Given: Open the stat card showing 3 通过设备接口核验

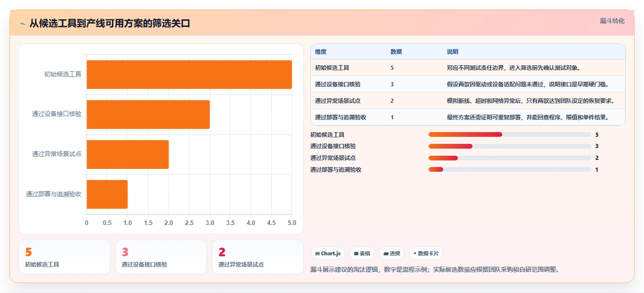Looking at the screenshot, I should [x=161, y=257].
